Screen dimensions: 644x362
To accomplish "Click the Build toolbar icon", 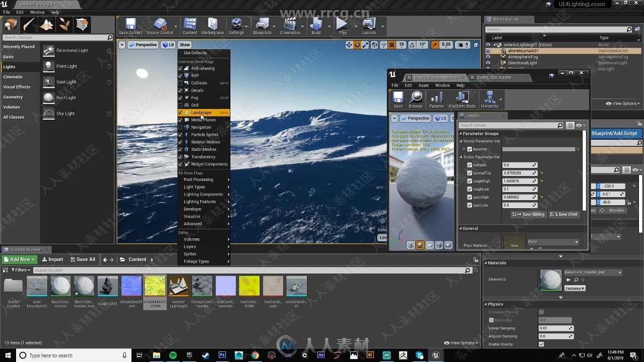I will (316, 26).
